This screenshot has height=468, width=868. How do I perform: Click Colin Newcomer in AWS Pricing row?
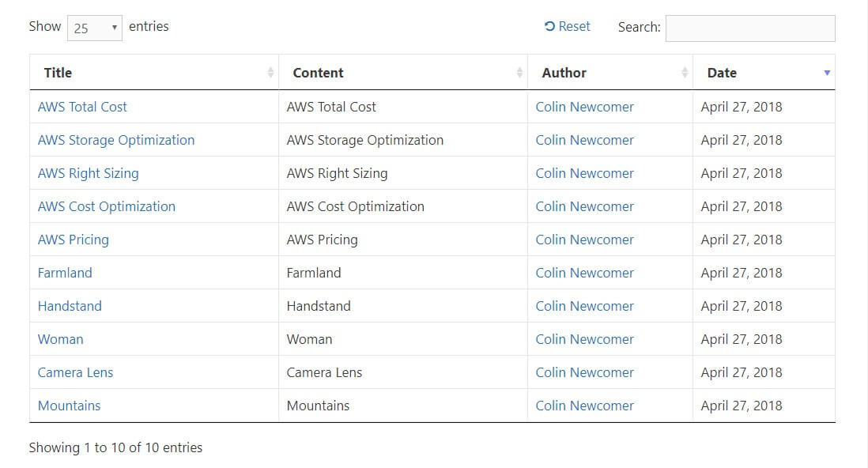pos(584,240)
